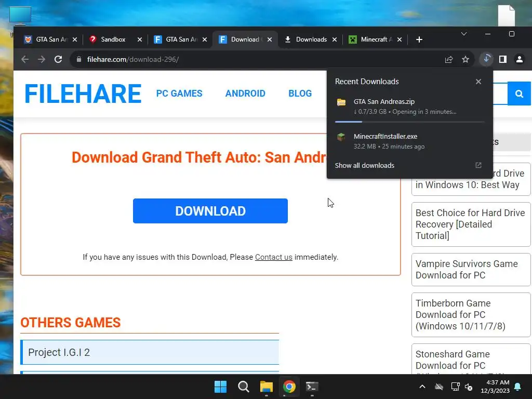Click the blue site search magnifier button
This screenshot has height=399, width=532.
[x=519, y=94]
